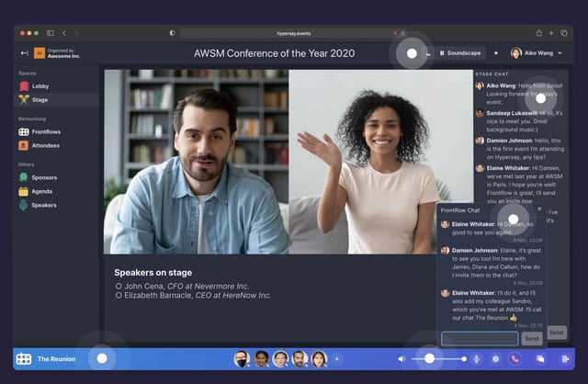This screenshot has width=588, height=384.
Task: Go back with the browser back arrow
Action: point(64,33)
